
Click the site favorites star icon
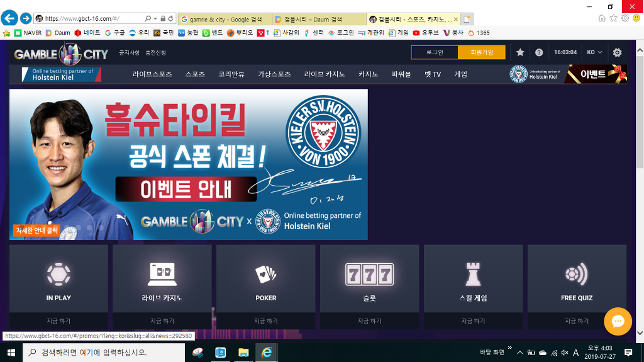point(520,52)
